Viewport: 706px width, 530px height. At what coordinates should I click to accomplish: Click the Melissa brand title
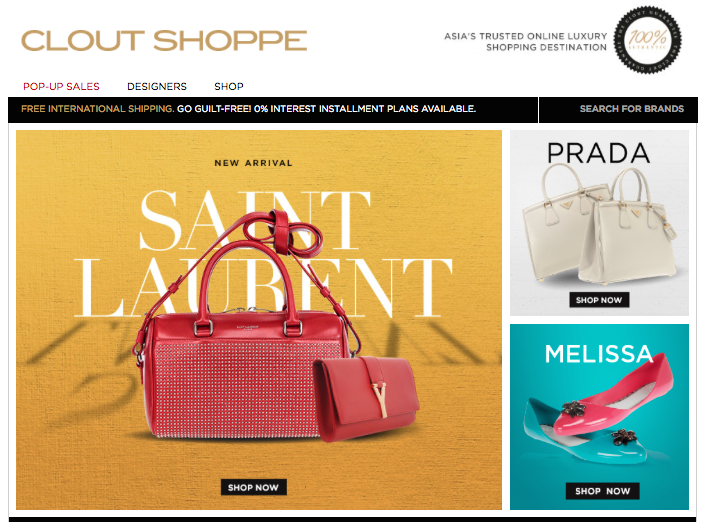pyautogui.click(x=599, y=354)
